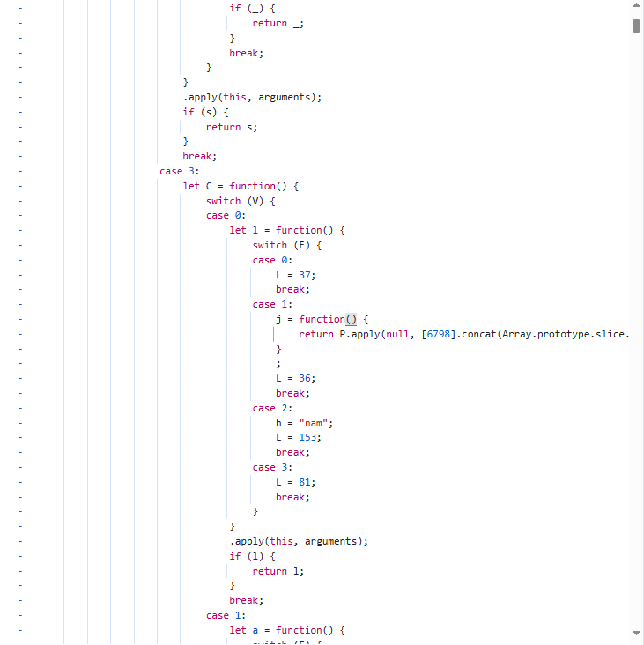Click the 'return _;' line

point(278,23)
